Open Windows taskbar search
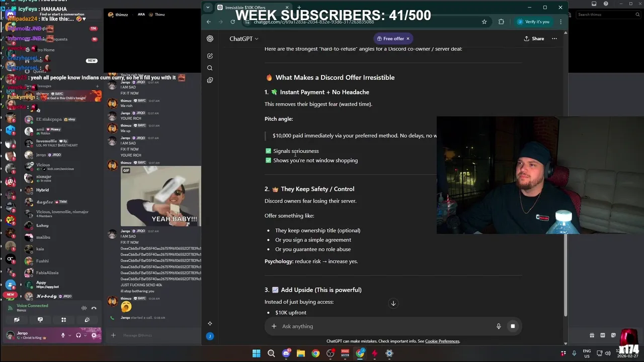 coord(271,353)
